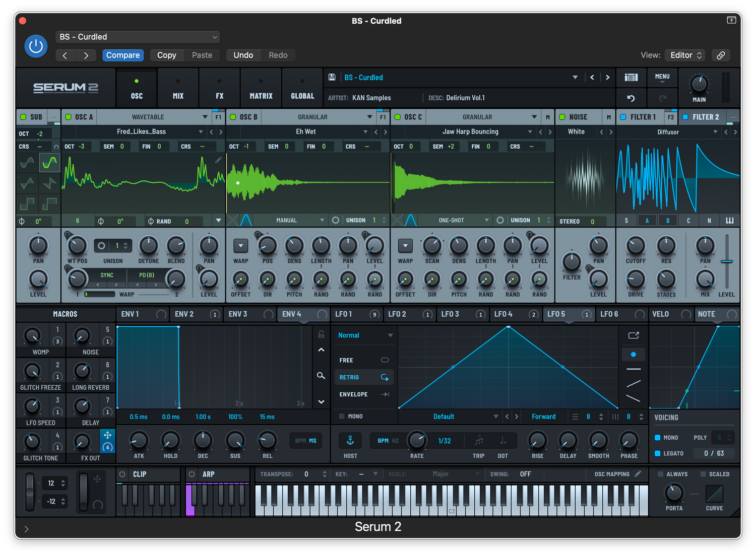Click the Copy button
Screen dimensions: 756x556
(167, 55)
